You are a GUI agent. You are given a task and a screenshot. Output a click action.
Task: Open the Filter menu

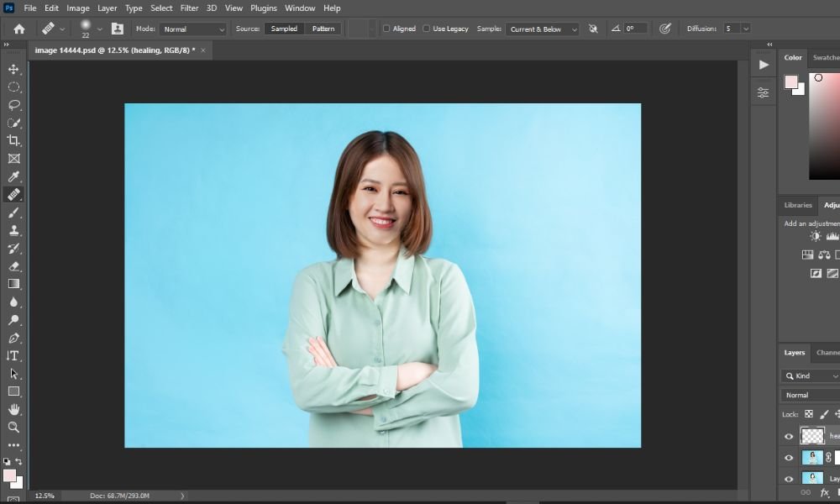[x=189, y=8]
